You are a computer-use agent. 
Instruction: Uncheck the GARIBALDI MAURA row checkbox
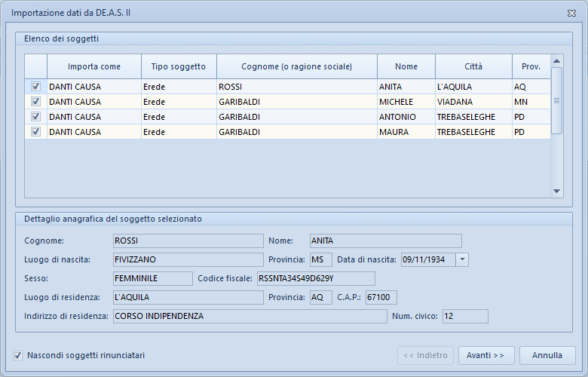(35, 132)
